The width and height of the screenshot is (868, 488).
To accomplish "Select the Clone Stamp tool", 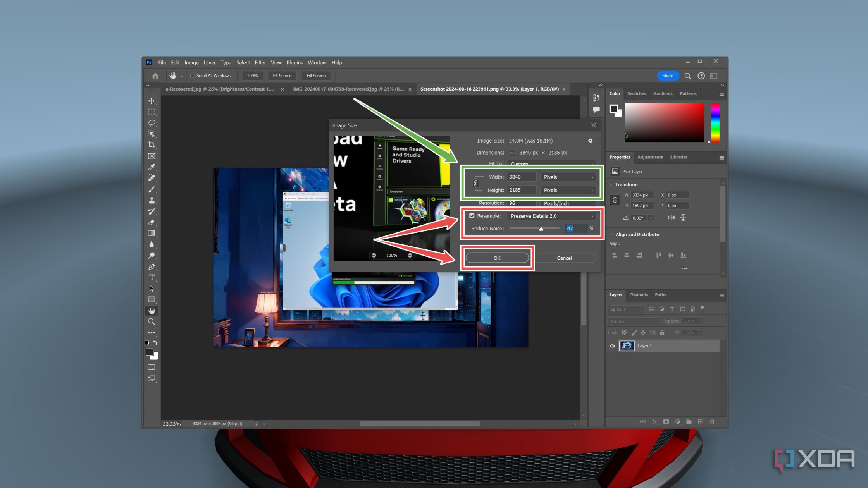I will [x=152, y=200].
